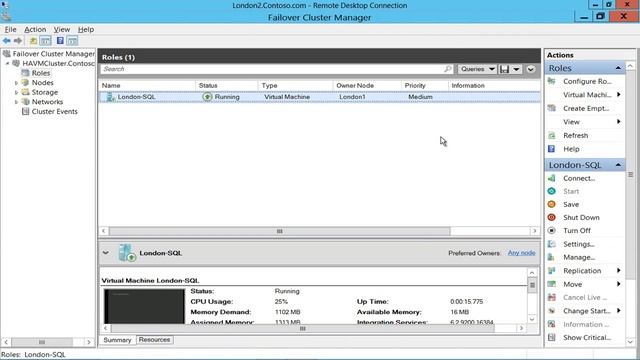Select HAVMCluster.Contoso cluster node

pos(58,63)
